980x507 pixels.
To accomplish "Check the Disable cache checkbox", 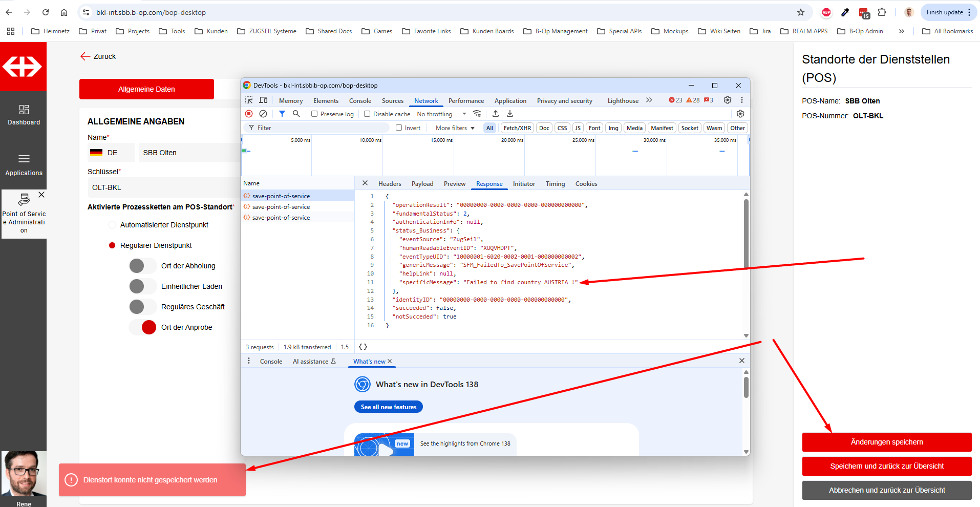I will coord(367,114).
